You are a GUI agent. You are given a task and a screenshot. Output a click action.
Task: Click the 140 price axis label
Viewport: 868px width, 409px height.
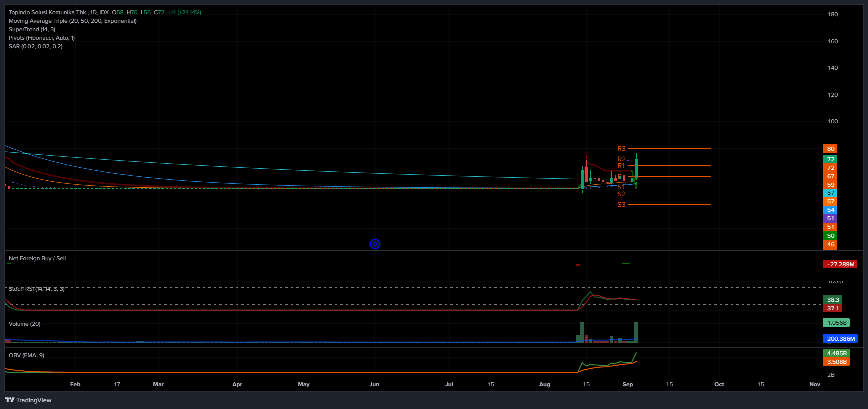(833, 68)
